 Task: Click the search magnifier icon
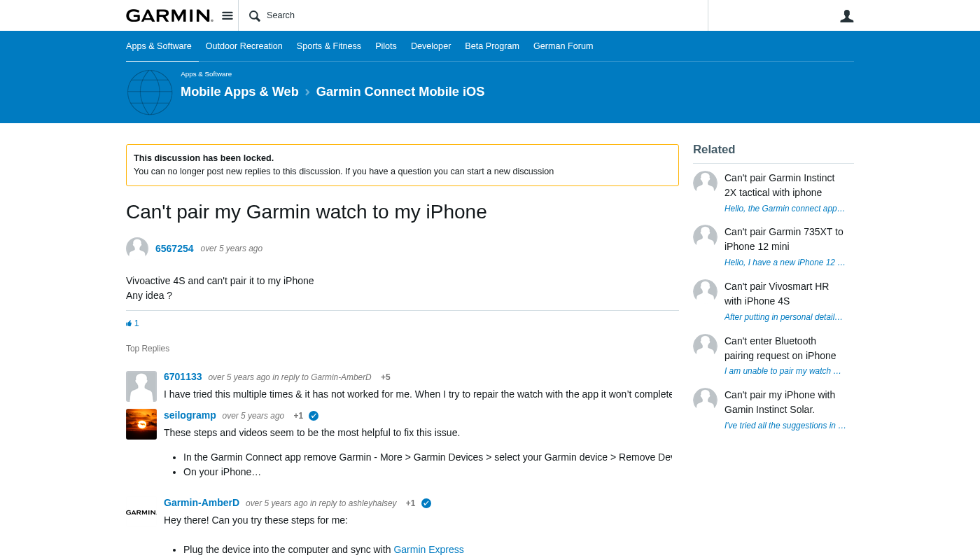click(254, 16)
